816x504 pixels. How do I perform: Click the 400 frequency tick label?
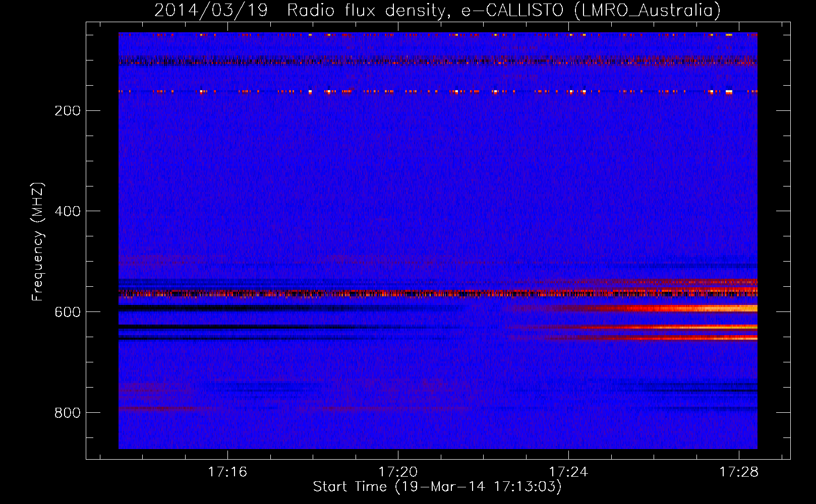[67, 211]
